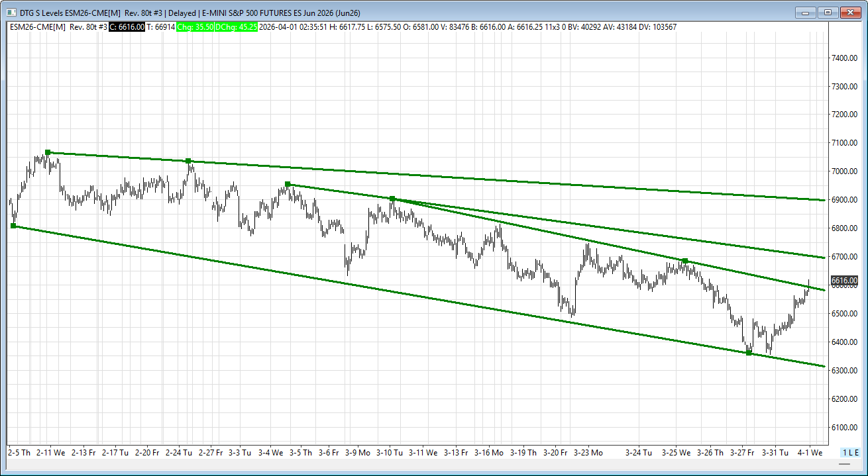This screenshot has width=868, height=476.
Task: Select trendline anchor at the 3-25 high
Action: click(x=685, y=261)
